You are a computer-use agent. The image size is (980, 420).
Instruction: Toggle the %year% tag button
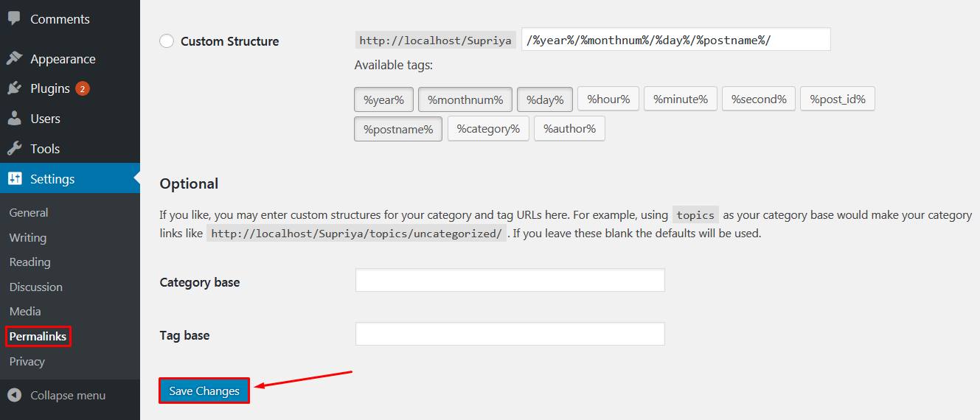click(384, 99)
